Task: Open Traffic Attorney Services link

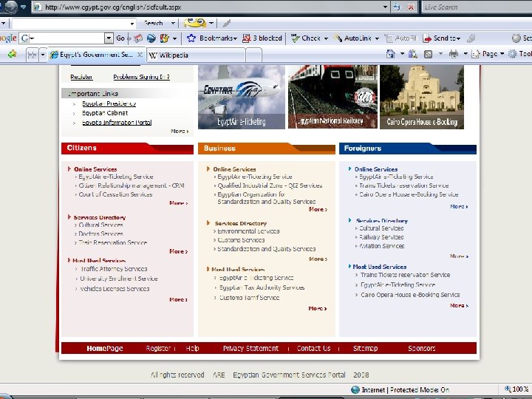Action: point(114,269)
